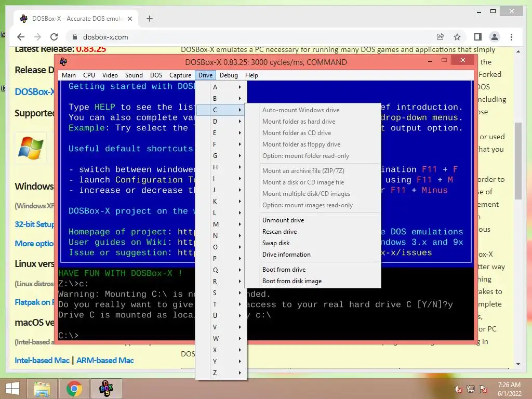
Task: Open the Help menu in DOSBox-X
Action: (252, 75)
